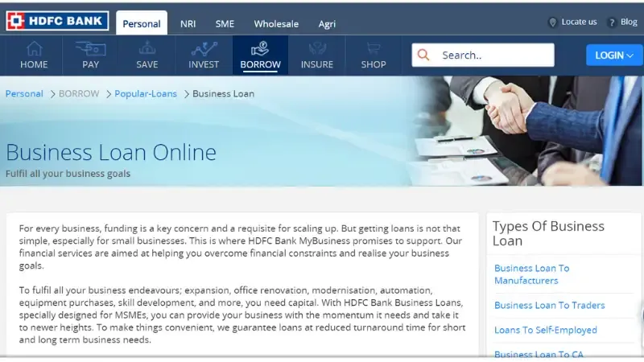
Task: Switch to the Wholesale tab
Action: [276, 24]
